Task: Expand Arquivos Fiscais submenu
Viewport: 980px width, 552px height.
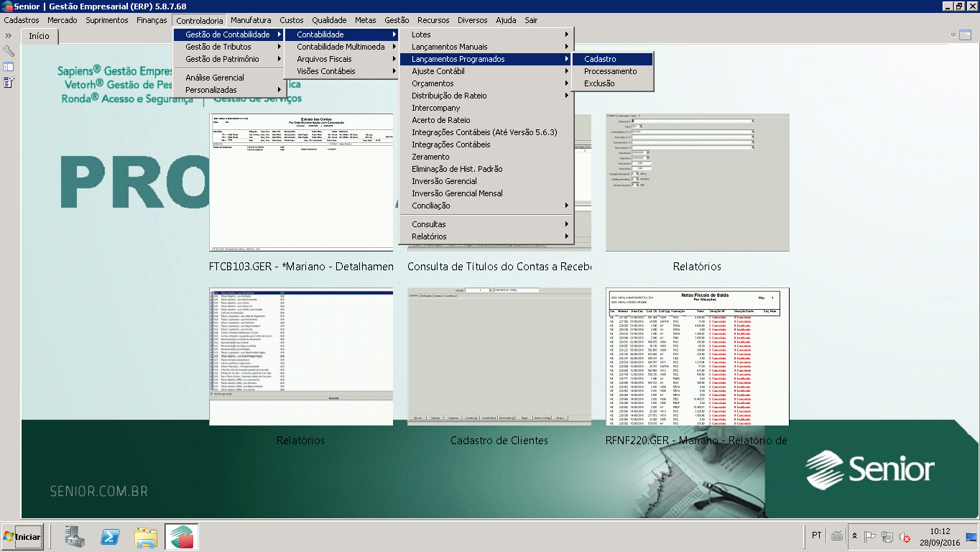Action: [342, 59]
